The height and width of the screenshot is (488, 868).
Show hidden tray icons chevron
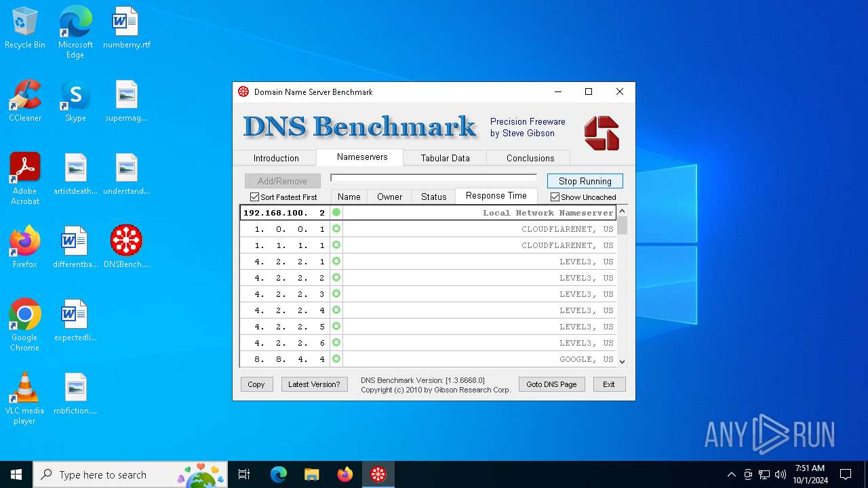click(x=731, y=474)
